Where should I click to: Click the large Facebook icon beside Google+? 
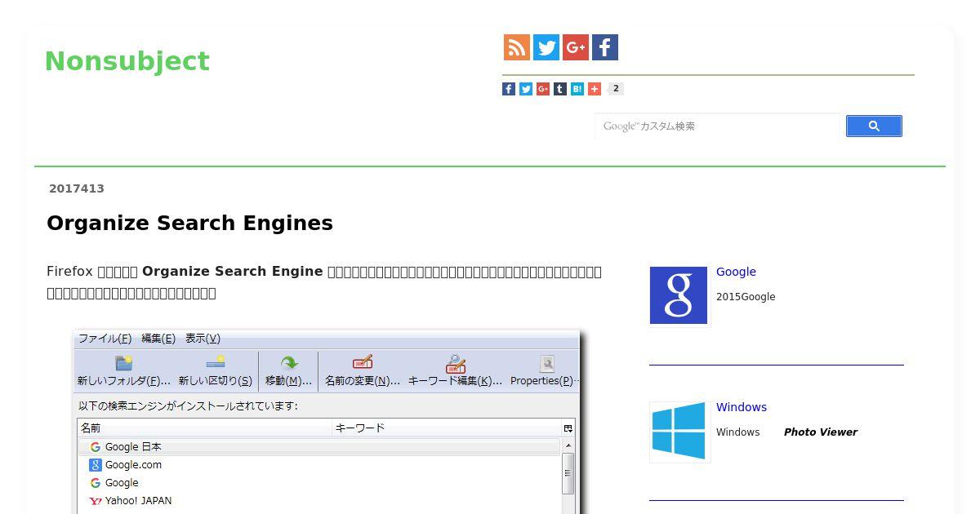(605, 47)
